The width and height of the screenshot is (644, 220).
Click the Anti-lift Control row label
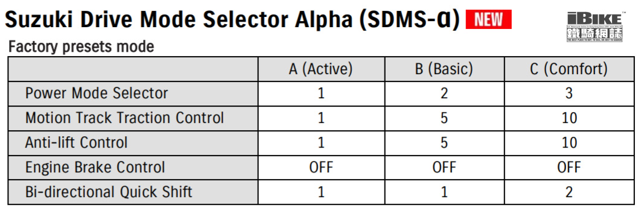[x=77, y=142]
